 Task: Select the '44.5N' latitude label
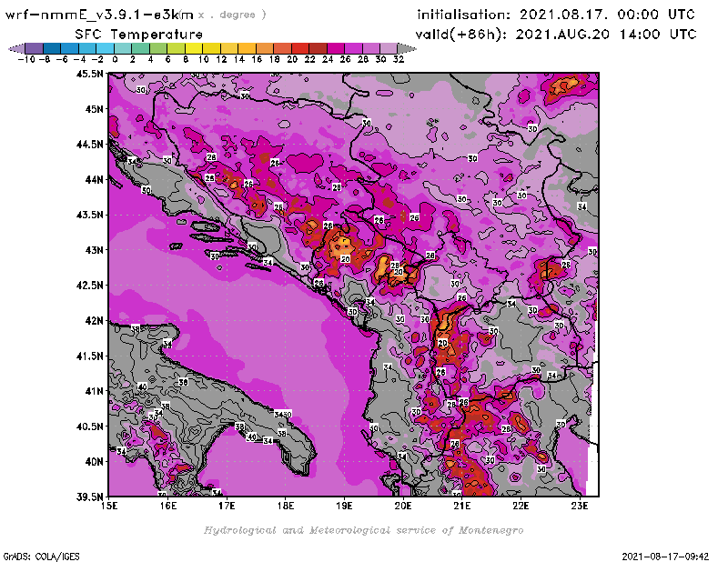(x=89, y=145)
